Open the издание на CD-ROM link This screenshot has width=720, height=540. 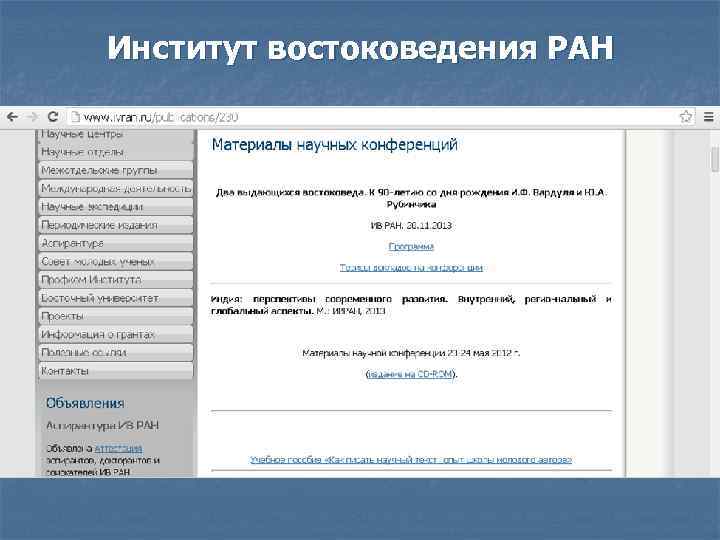(x=411, y=374)
